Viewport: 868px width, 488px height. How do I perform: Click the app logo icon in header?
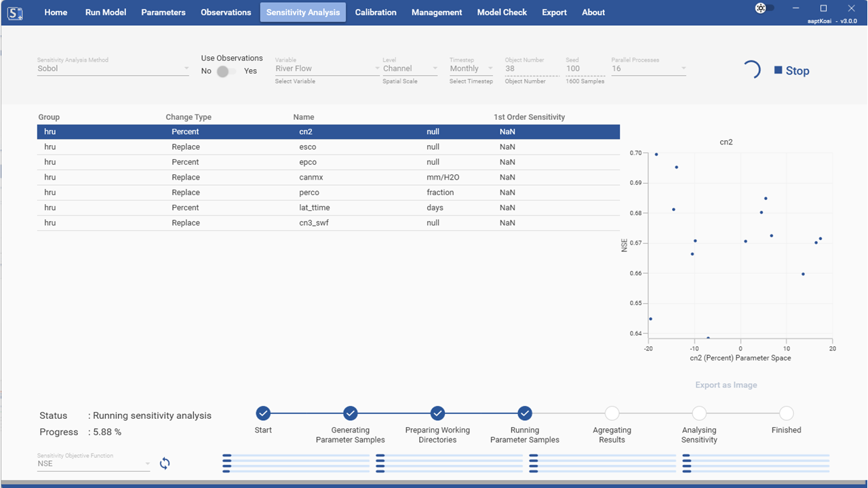click(x=14, y=12)
